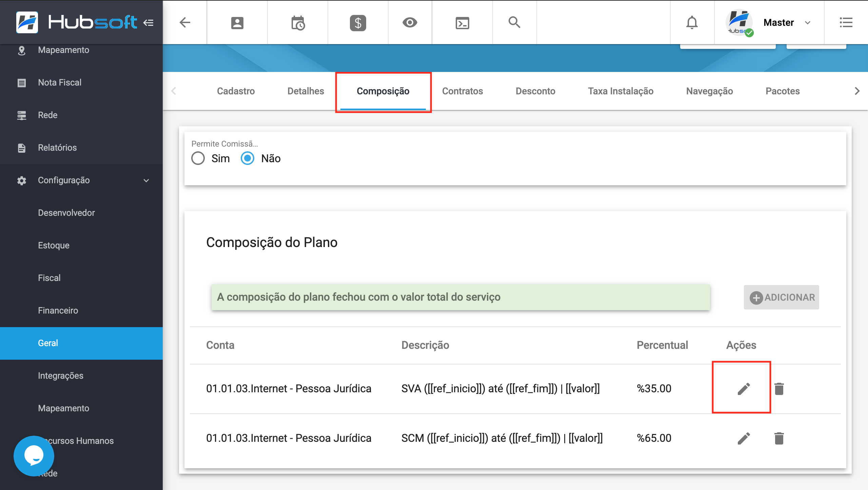The height and width of the screenshot is (490, 868).
Task: Switch to the Detalhes tab
Action: [305, 91]
